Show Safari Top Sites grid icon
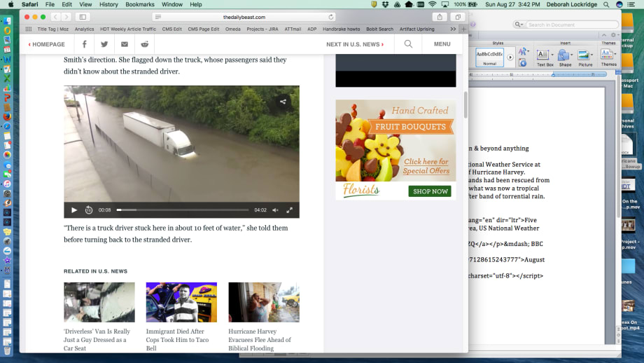 pos(28,29)
